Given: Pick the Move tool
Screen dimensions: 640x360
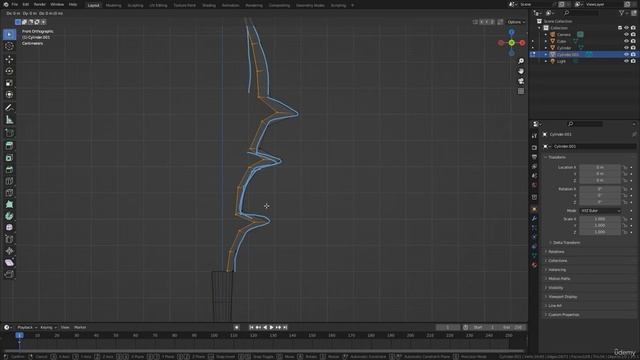Looking at the screenshot, I should coord(9,59).
